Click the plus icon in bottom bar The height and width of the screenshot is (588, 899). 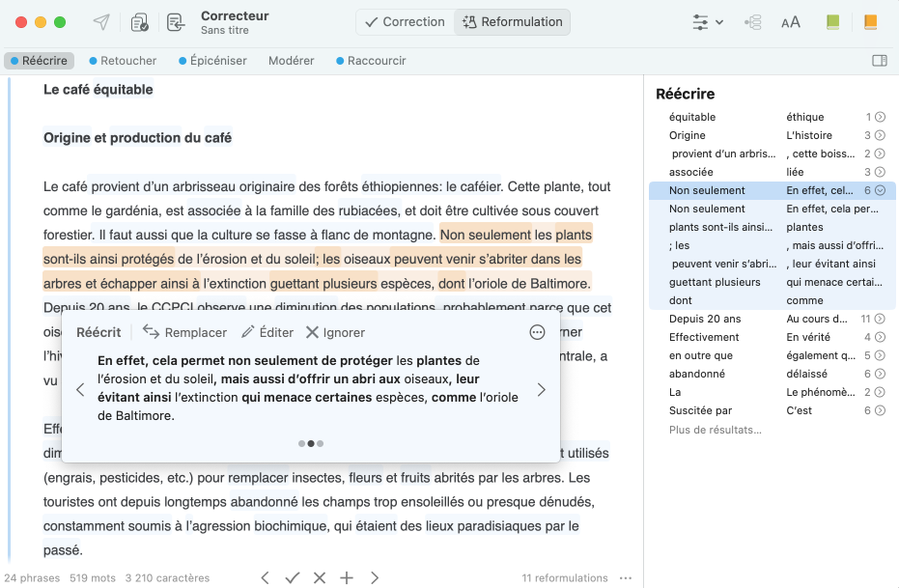(347, 577)
